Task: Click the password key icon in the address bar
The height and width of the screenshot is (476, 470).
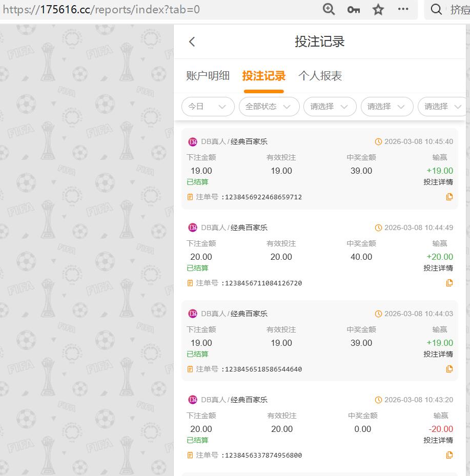Action: (x=353, y=9)
